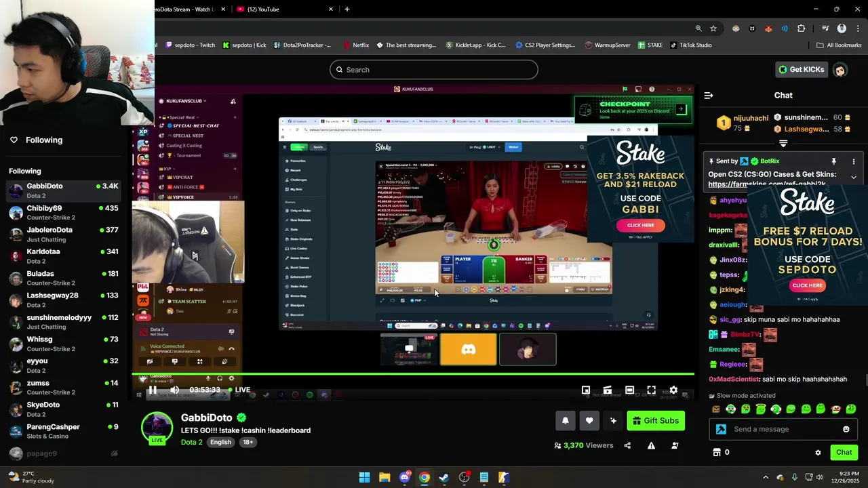Viewport: 868px width, 488px height.
Task: Open the Kick profile avatar menu
Action: 840,69
